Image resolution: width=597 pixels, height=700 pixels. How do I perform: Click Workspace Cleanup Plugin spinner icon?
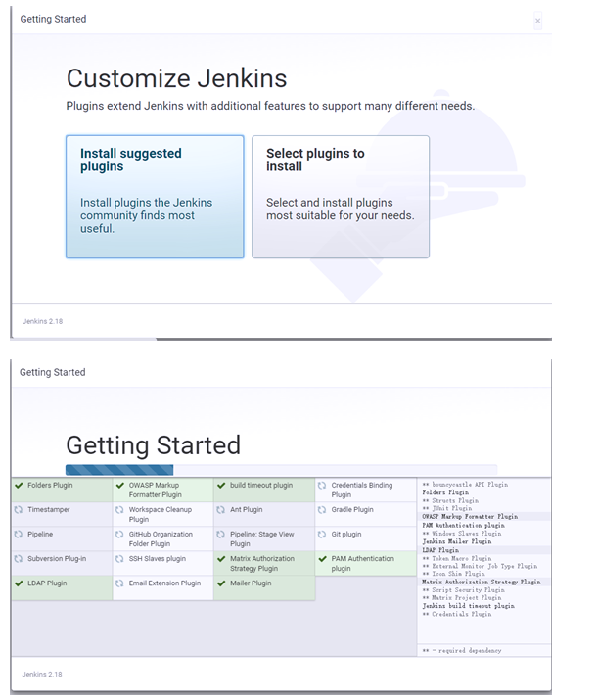(x=119, y=510)
